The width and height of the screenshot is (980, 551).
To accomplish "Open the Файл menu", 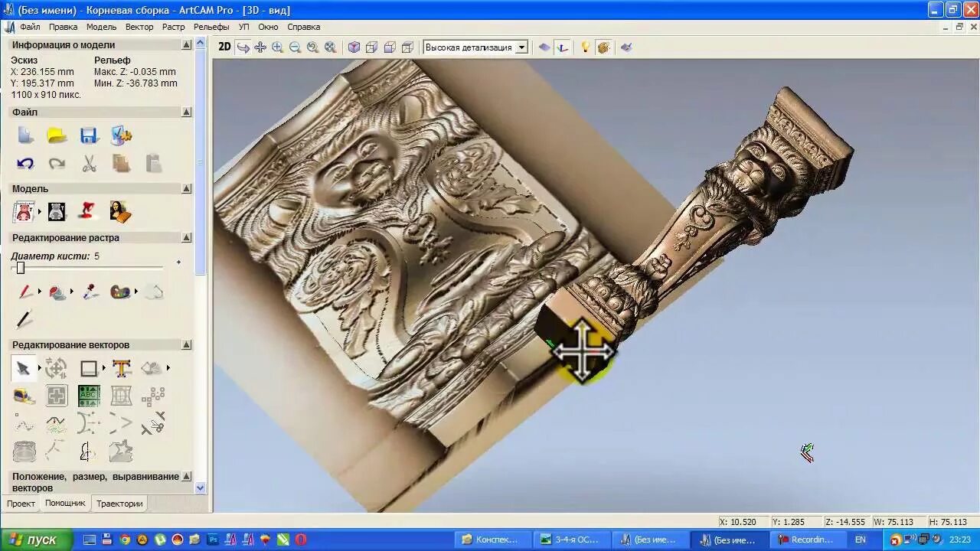I will point(30,27).
